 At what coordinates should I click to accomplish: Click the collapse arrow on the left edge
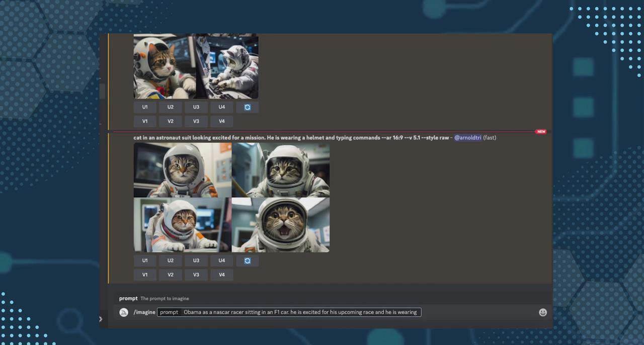coord(100,319)
